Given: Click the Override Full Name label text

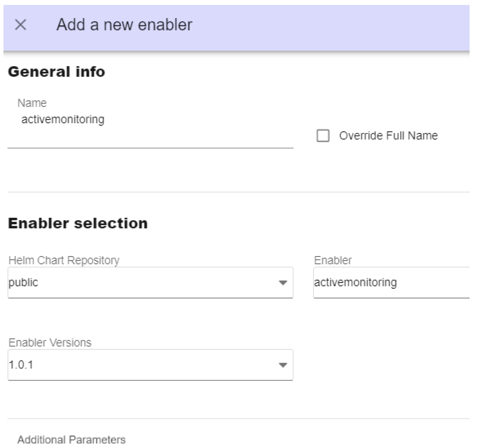Looking at the screenshot, I should coord(388,136).
